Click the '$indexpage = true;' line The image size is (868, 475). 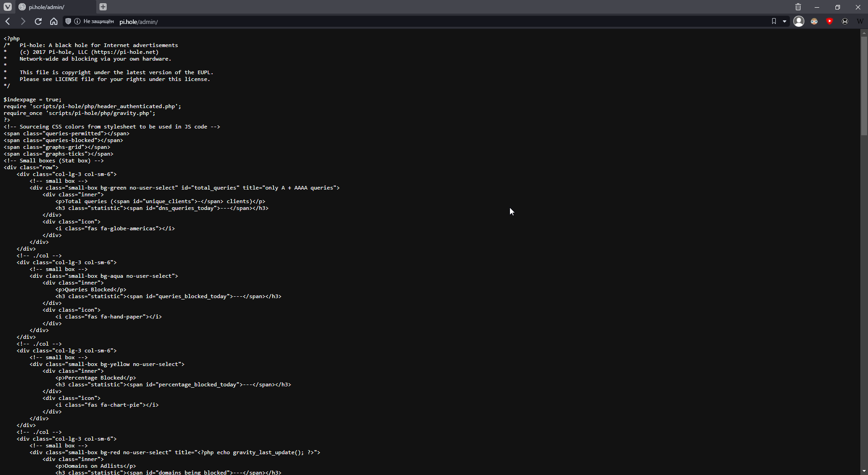(x=33, y=100)
